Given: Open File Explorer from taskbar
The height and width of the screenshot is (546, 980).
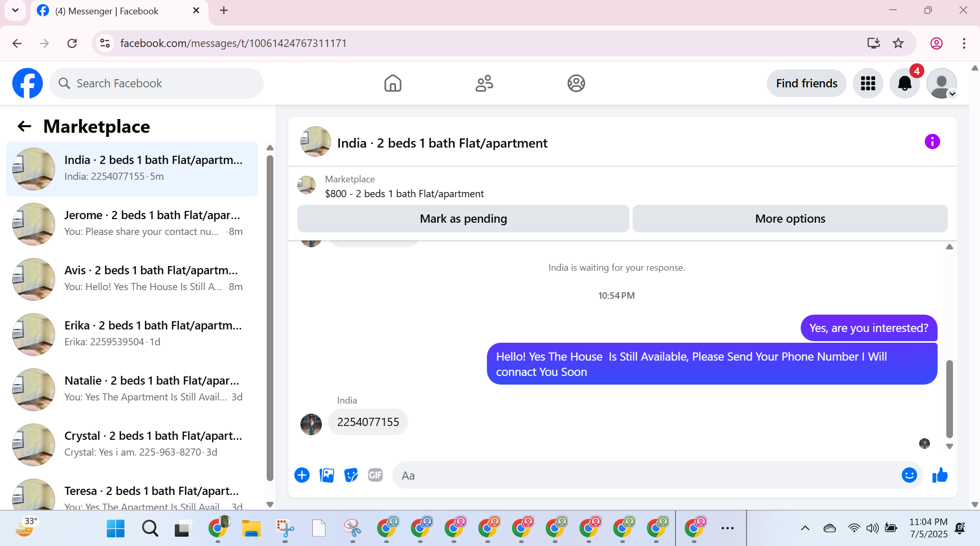Looking at the screenshot, I should point(251,529).
